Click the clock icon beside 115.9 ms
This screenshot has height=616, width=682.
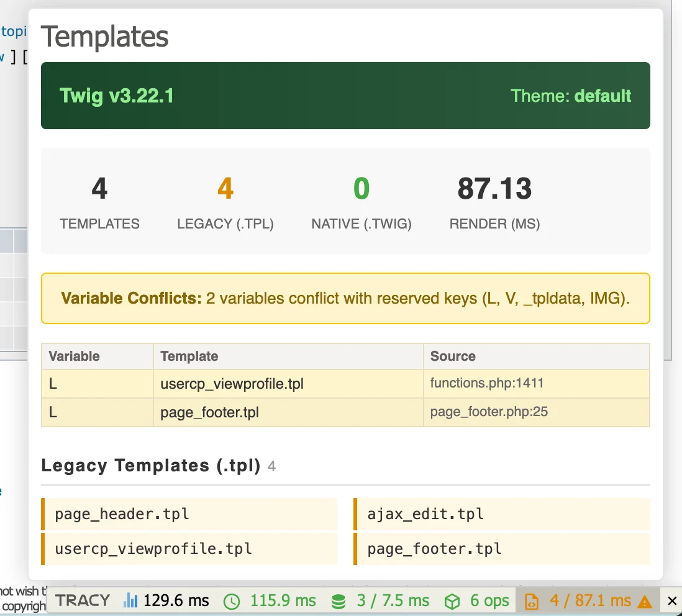(x=232, y=602)
